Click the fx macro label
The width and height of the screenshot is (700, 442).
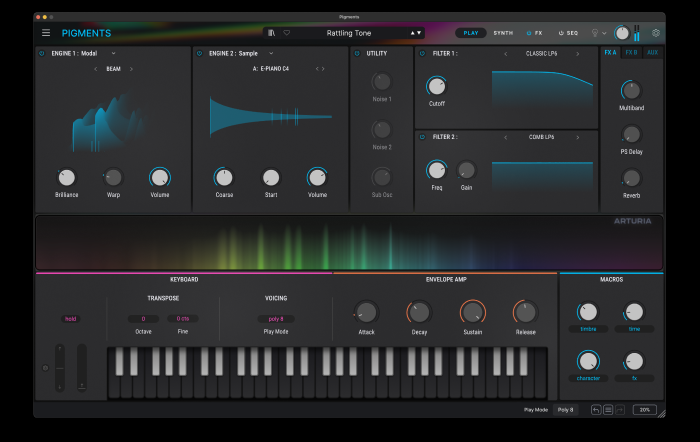coord(634,378)
